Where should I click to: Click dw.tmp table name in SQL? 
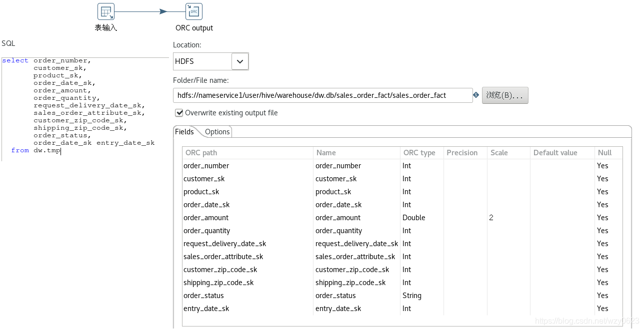47,150
